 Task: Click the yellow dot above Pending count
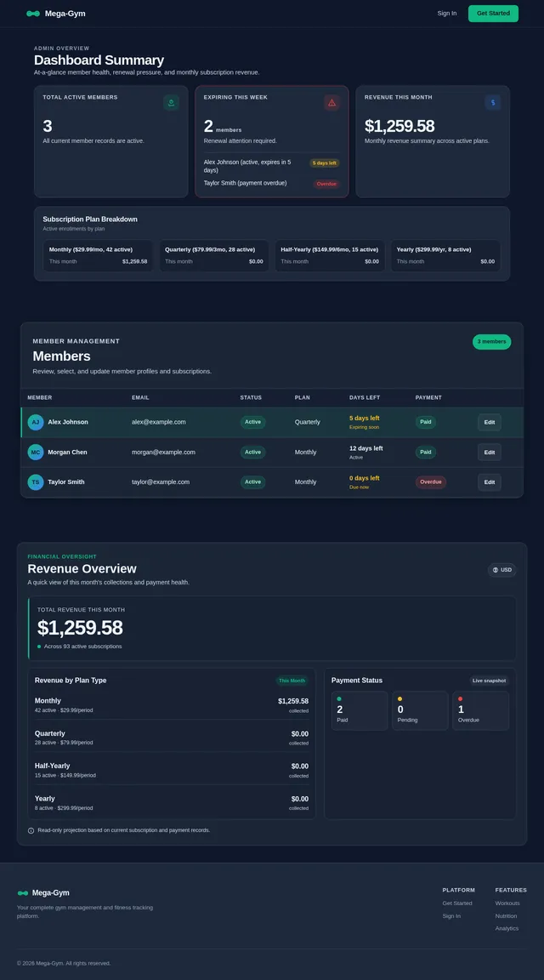tap(399, 698)
